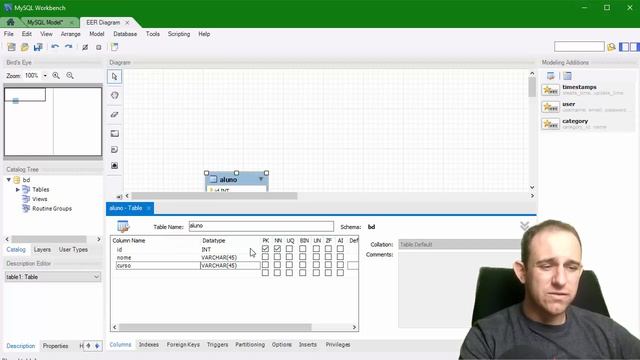Click the Table Name input field

click(261, 226)
